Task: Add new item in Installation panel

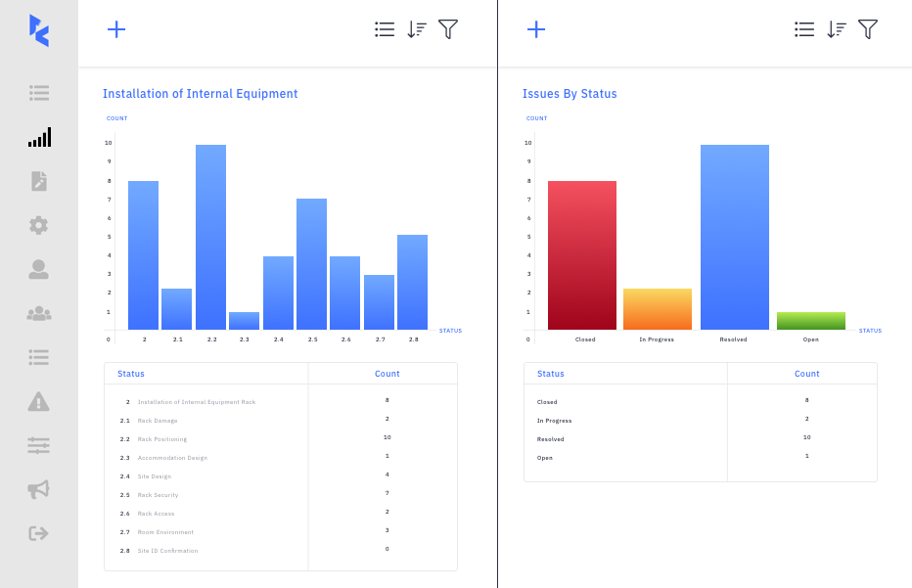Action: (116, 29)
